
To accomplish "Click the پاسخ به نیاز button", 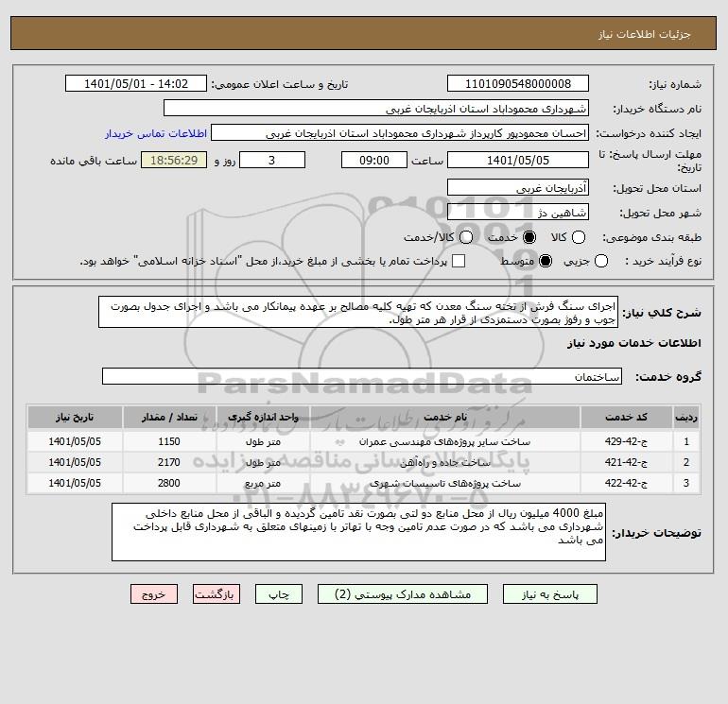I will pyautogui.click(x=550, y=594).
